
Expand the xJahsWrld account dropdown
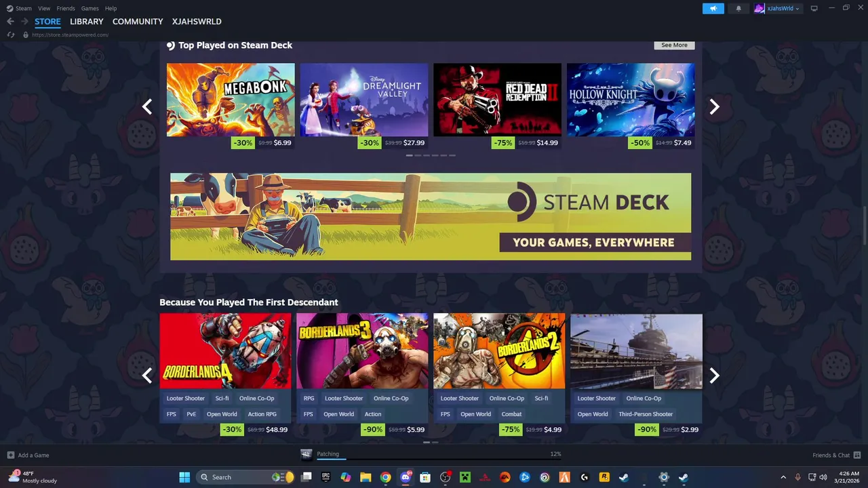pos(797,9)
